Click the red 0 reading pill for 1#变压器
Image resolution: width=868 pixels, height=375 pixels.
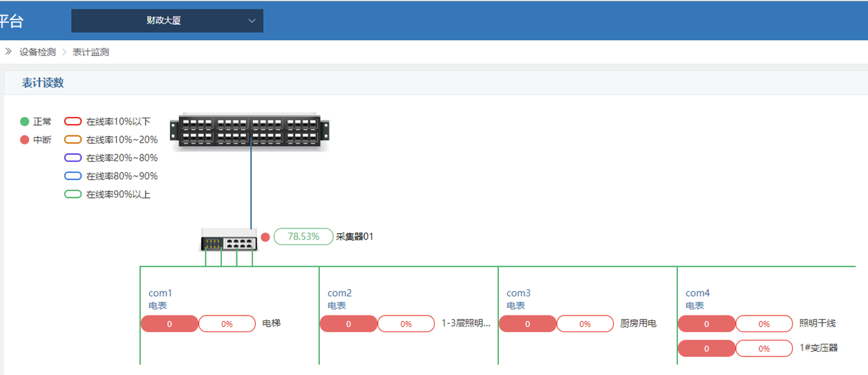(706, 349)
